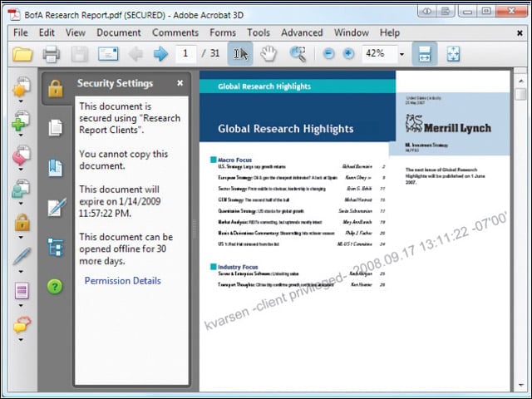Image resolution: width=532 pixels, height=399 pixels.
Task: Open the Tools menu
Action: (x=259, y=33)
